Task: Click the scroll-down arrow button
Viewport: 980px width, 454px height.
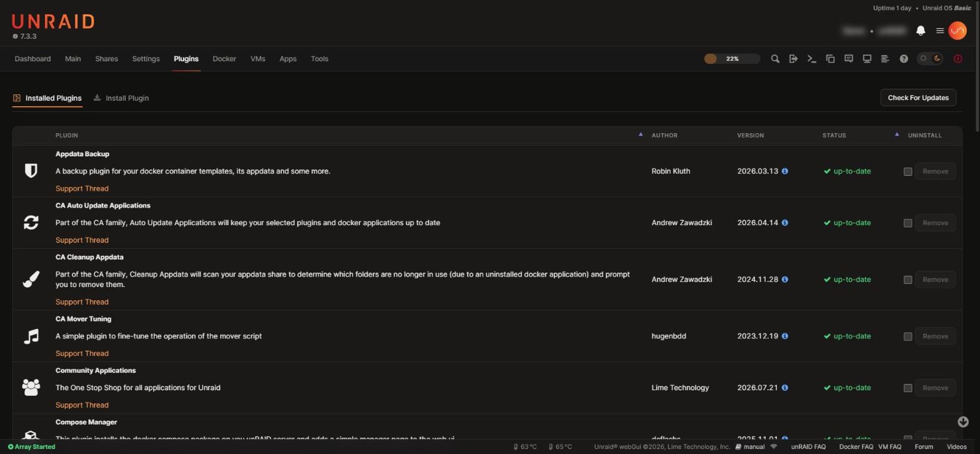Action: coord(963,422)
